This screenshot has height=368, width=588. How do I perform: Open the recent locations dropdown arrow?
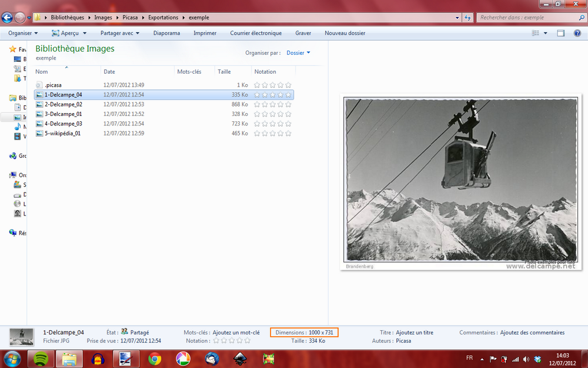click(29, 18)
